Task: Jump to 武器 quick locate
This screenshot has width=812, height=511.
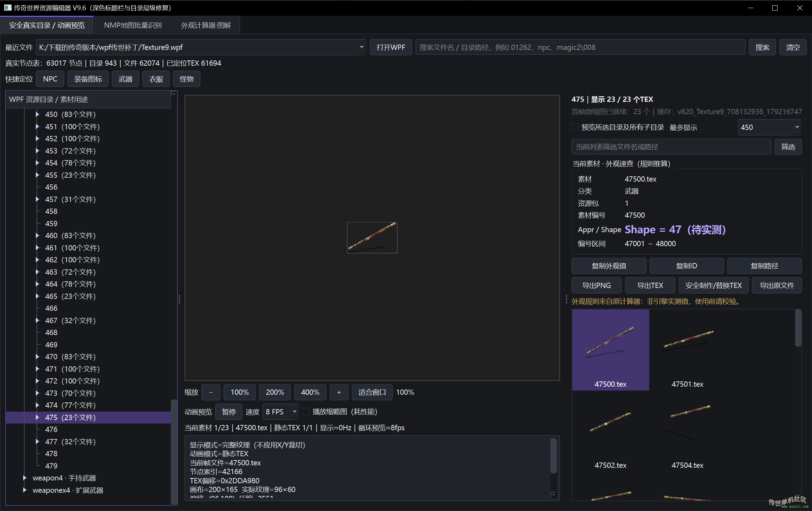Action: [125, 79]
